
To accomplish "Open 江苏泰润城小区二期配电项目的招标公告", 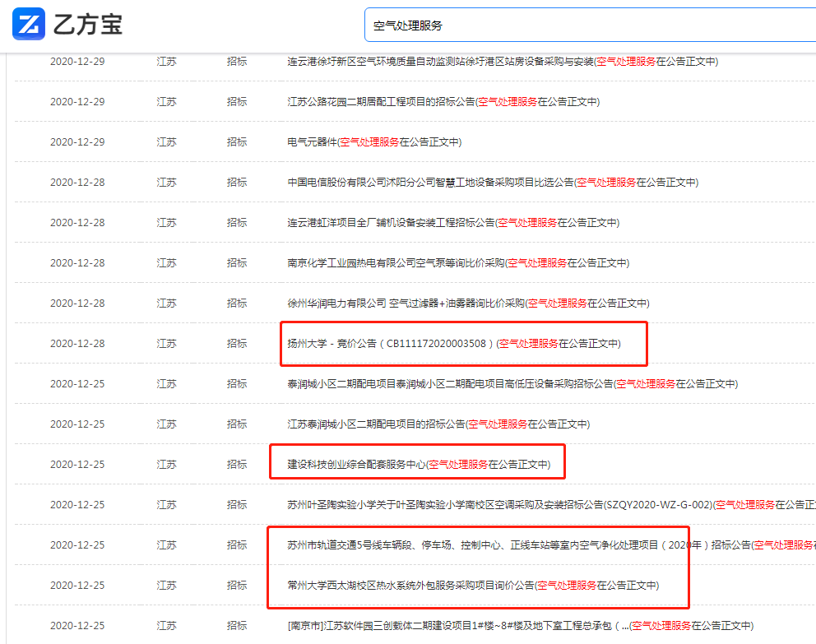I will (x=438, y=424).
